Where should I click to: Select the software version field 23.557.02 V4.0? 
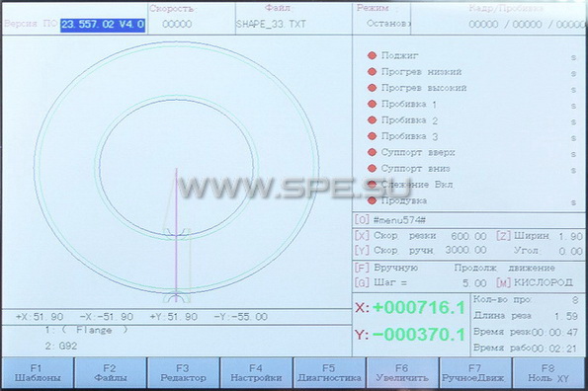(103, 25)
